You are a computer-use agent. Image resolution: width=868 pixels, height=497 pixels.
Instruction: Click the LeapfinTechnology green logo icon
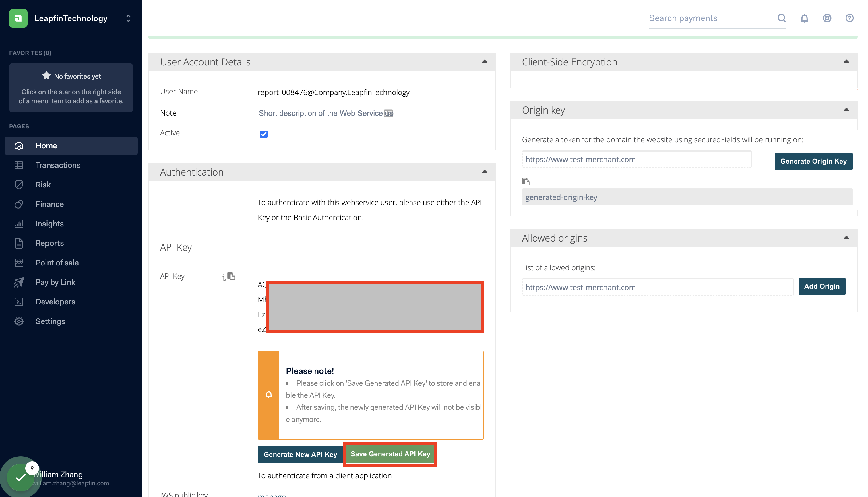(18, 18)
